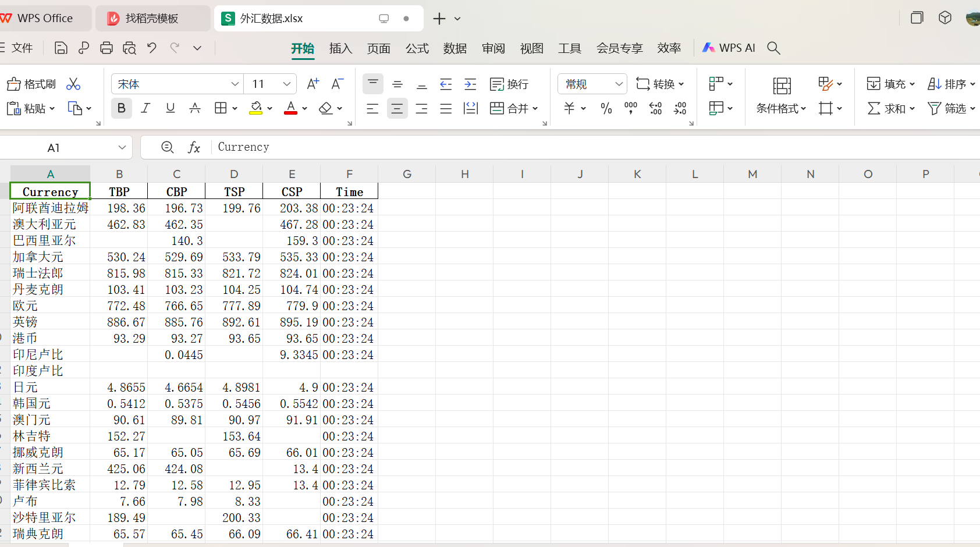
Task: Apply justify alignment
Action: (446, 108)
